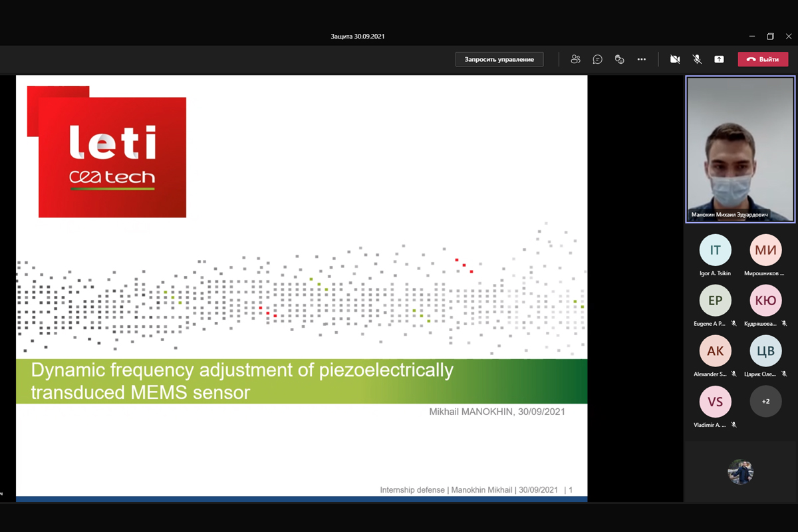Viewport: 798px width, 532px height.
Task: Click the Запросить управление button
Action: [x=499, y=59]
